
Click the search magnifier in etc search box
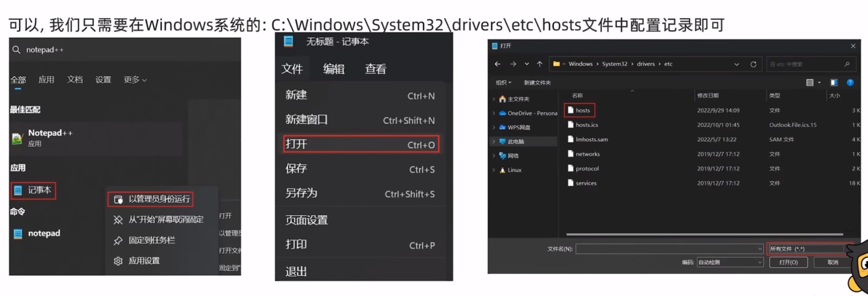pyautogui.click(x=847, y=64)
